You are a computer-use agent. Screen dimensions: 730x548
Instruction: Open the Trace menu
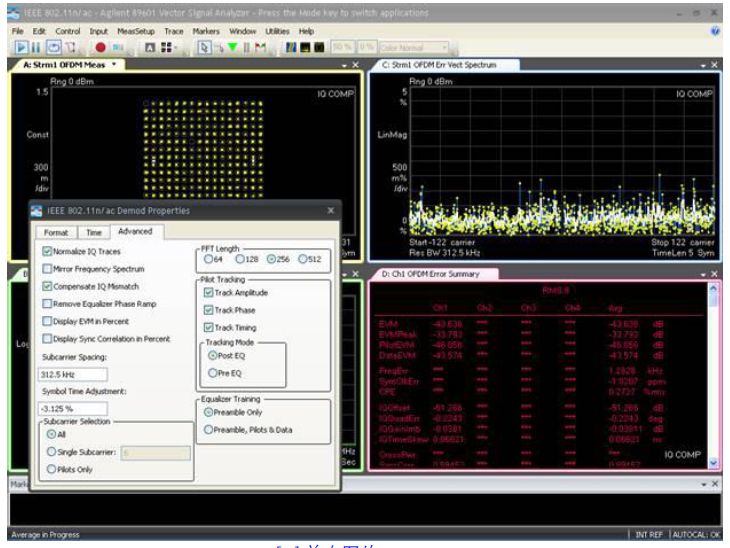click(174, 31)
